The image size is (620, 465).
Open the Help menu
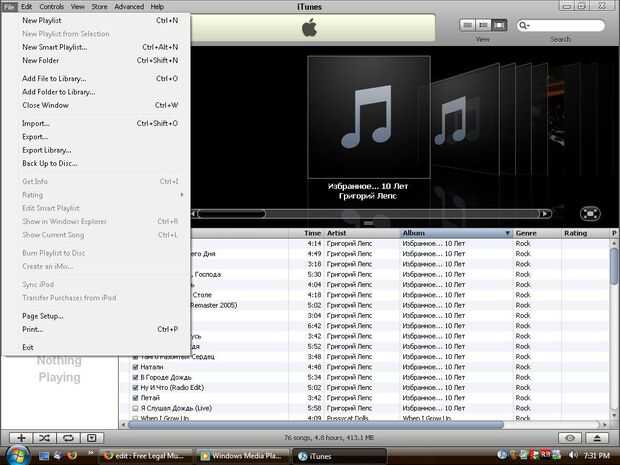click(157, 6)
